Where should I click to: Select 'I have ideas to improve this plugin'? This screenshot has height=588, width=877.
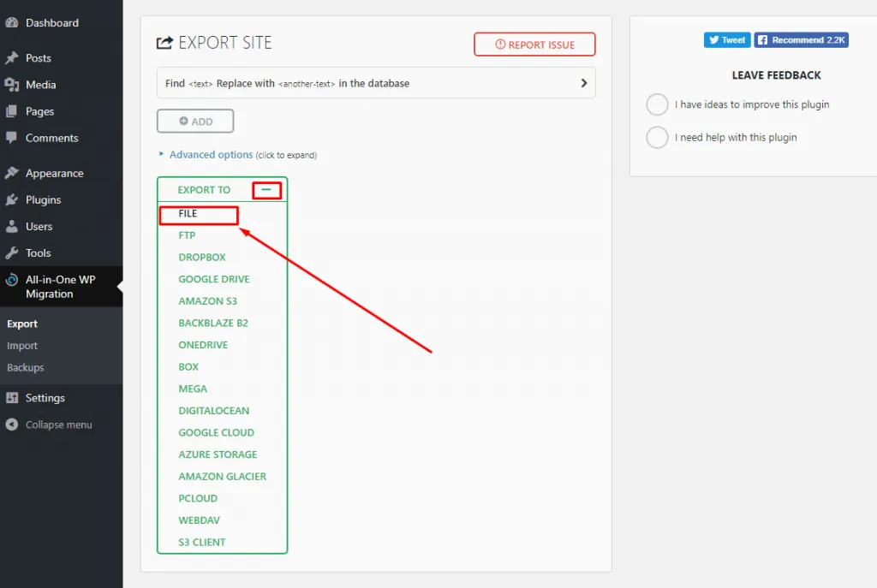pos(657,104)
